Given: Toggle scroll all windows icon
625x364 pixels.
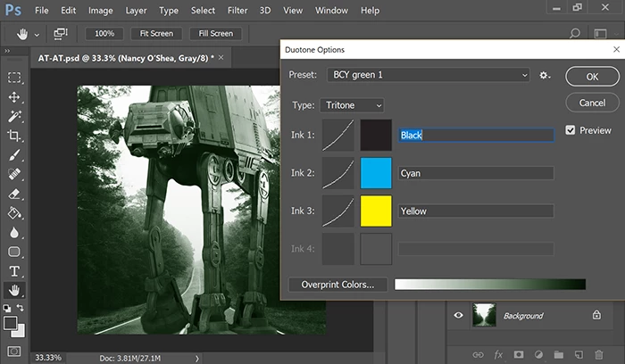Looking at the screenshot, I should pos(61,34).
